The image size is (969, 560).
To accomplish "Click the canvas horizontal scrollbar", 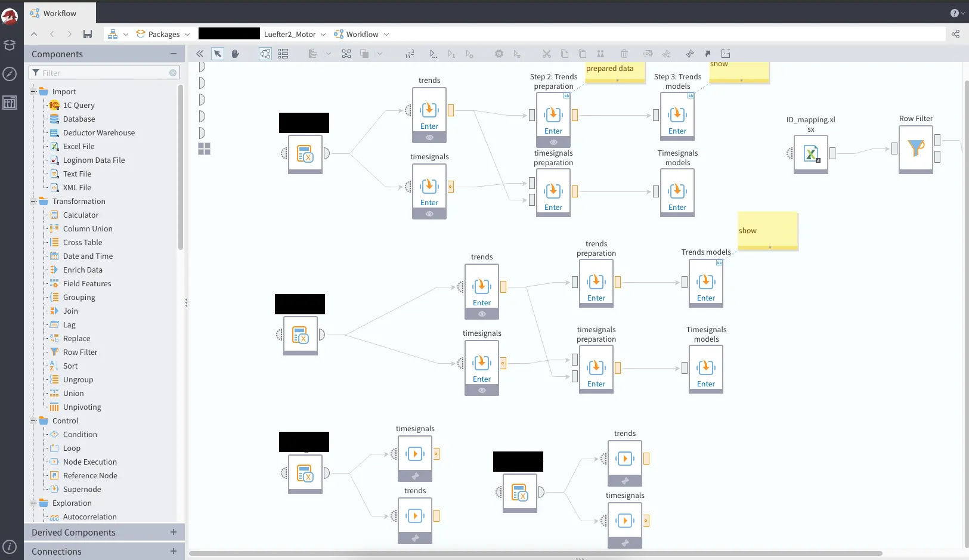I will point(535,553).
